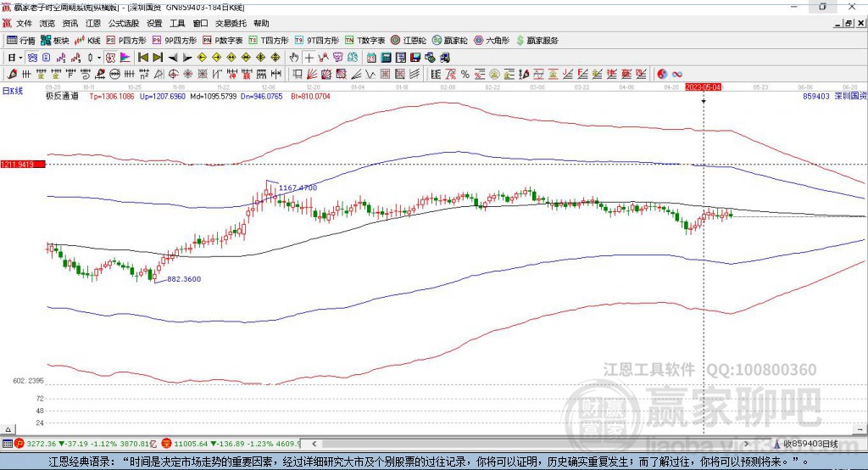
Task: Select the hand pan tool
Action: pyautogui.click(x=294, y=58)
